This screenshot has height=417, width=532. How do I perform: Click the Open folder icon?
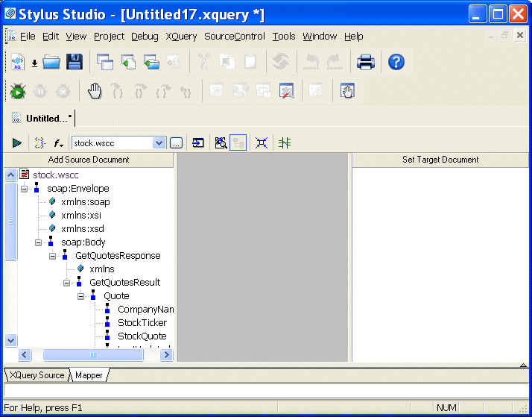tap(51, 62)
